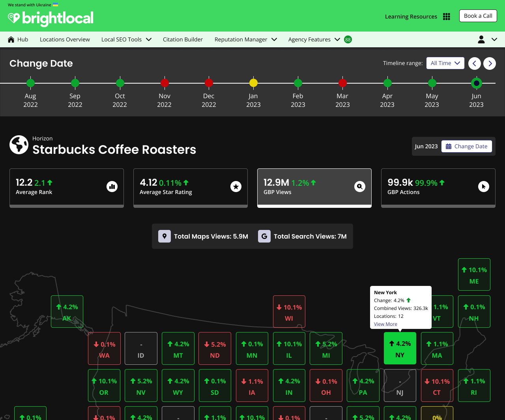Select Oct 2022 timeline marker
The image size is (505, 420).
[x=120, y=83]
